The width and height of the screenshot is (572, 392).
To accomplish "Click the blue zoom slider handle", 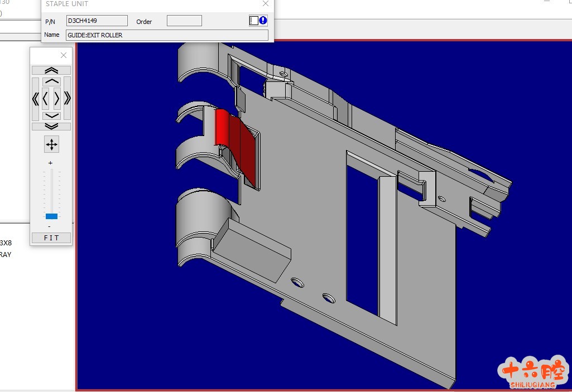I will point(51,216).
